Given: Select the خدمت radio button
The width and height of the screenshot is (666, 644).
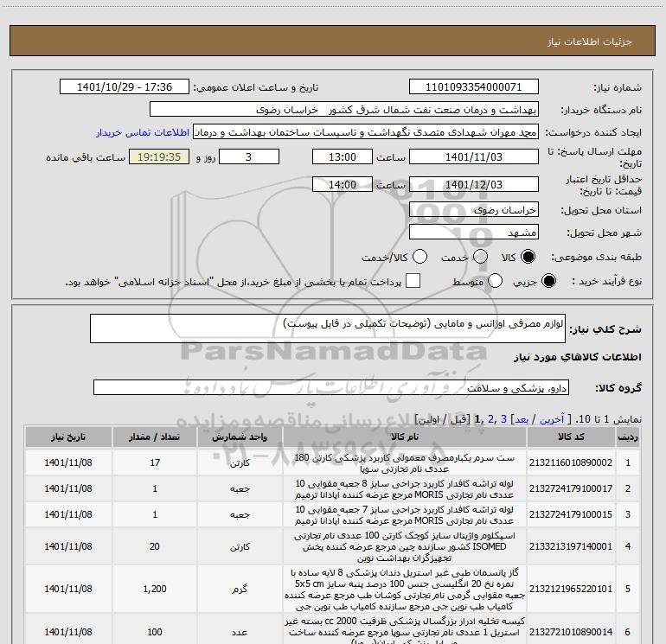Looking at the screenshot, I should (480, 257).
